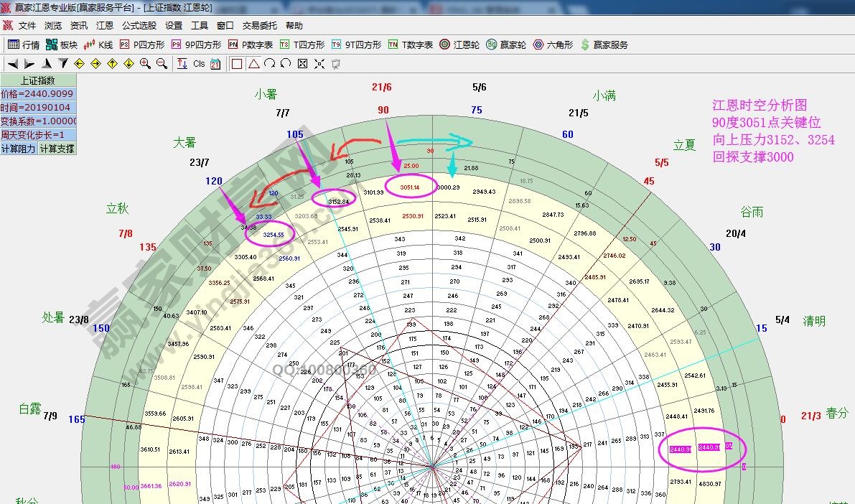Viewport: 855px width, 504px height.
Task: Click the 计算阻力 button
Action: tap(19, 149)
